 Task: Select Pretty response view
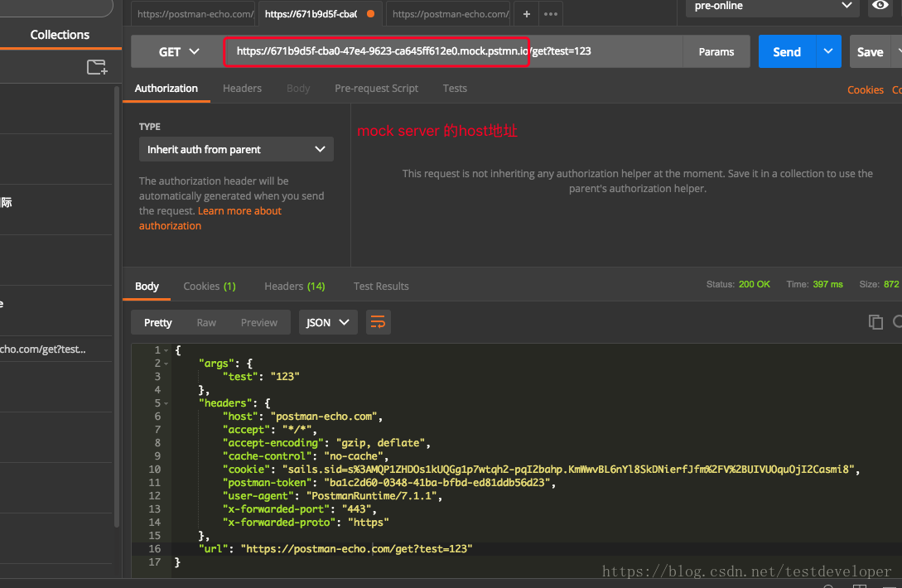coord(158,322)
